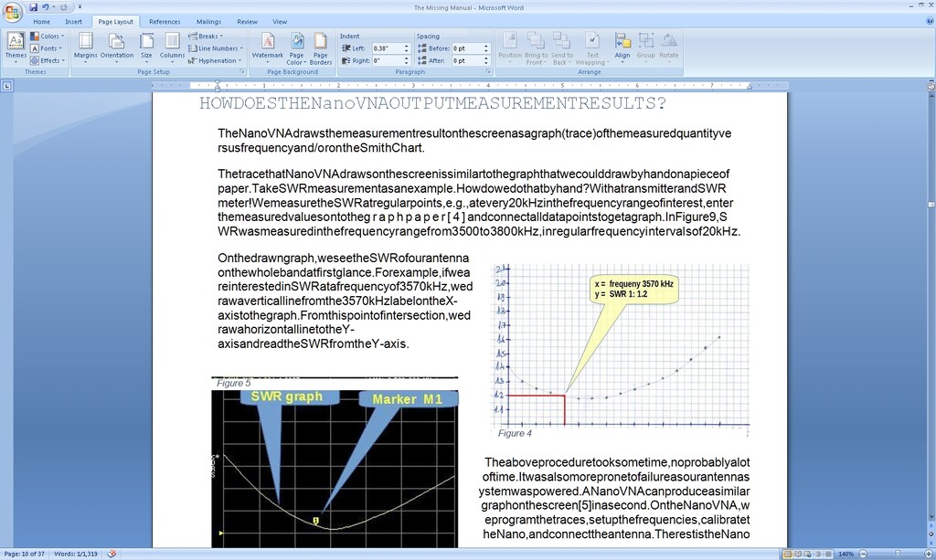This screenshot has width=936, height=560.
Task: Open the Margins options
Action: point(85,48)
